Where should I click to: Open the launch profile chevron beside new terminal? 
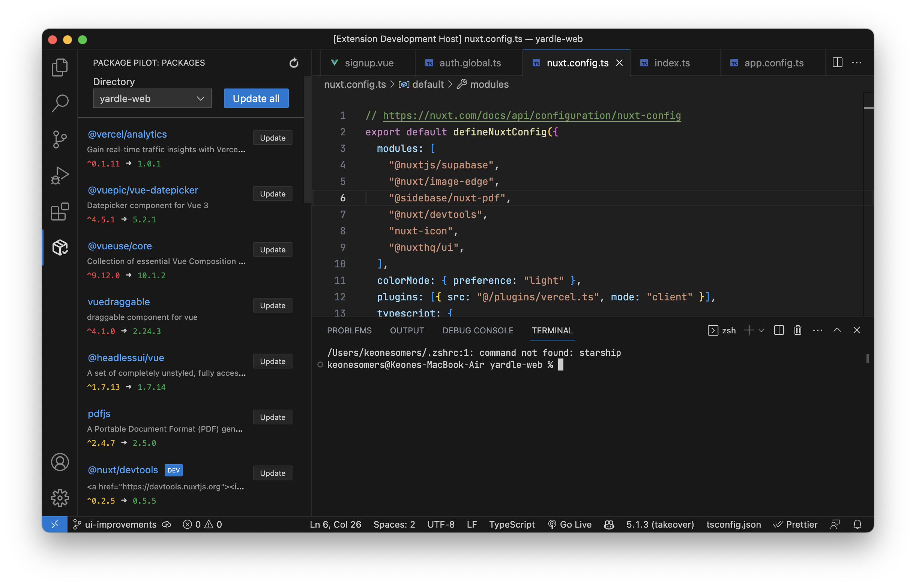point(761,331)
